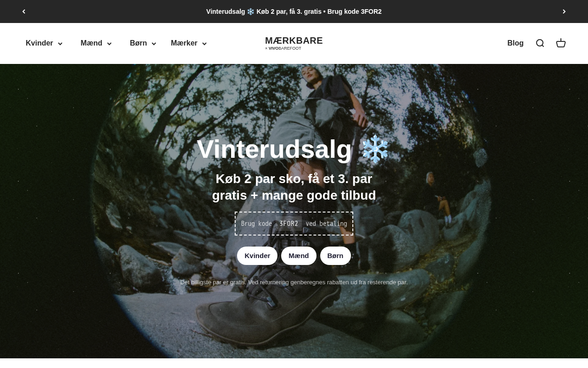This screenshot has width=588, height=368.
Task: Go to the Blog page
Action: point(515,43)
